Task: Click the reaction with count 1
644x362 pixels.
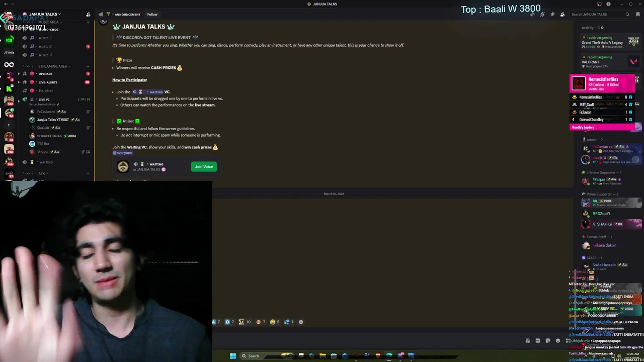Action: pyautogui.click(x=288, y=322)
